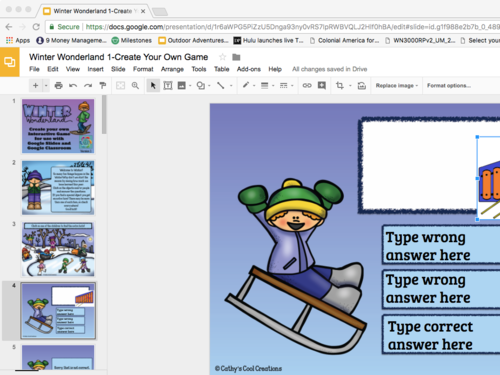Open the Help menu
This screenshot has width=500, height=375.
(275, 69)
